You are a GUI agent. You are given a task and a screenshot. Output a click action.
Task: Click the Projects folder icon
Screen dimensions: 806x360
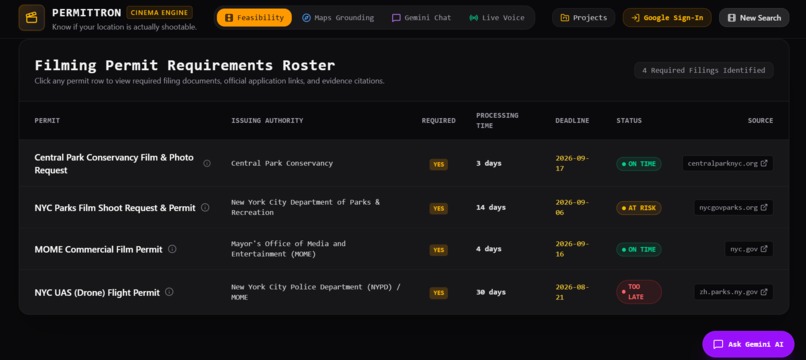pos(564,17)
